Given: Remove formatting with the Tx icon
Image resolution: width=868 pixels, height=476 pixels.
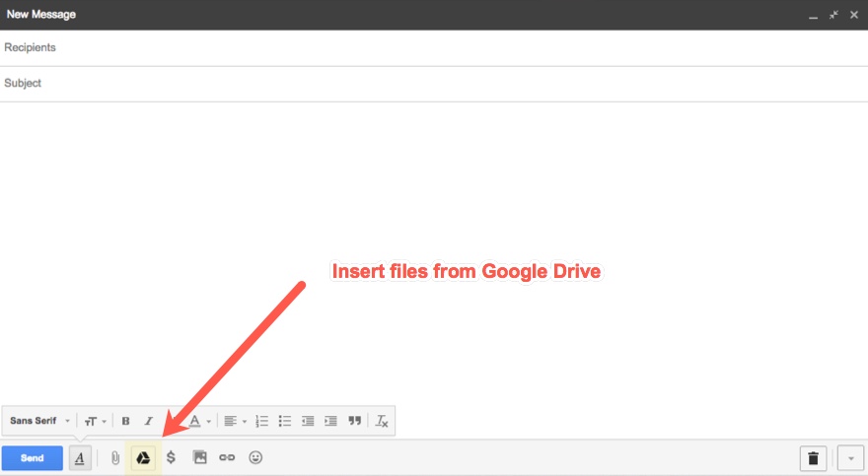Looking at the screenshot, I should click(x=382, y=421).
